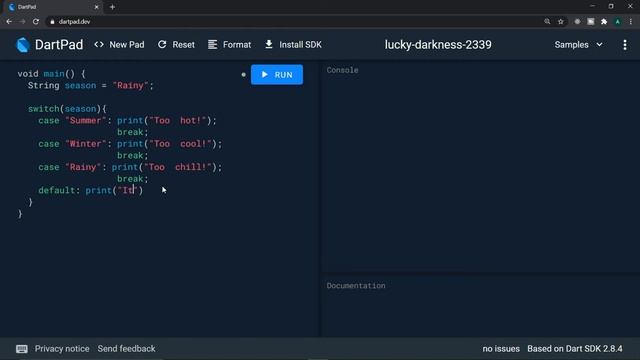
Task: Open the Install SDK link
Action: click(x=293, y=44)
